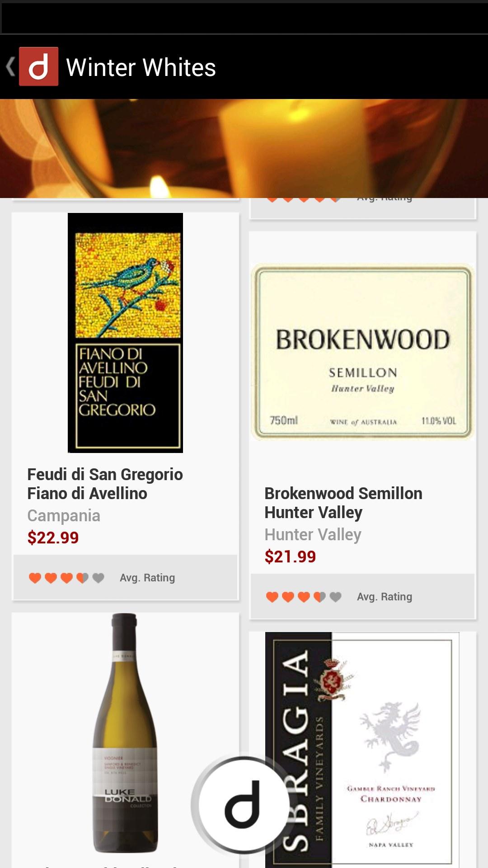This screenshot has width=488, height=868.
Task: Tap Brokenwood Semillon heart rating icons
Action: (304, 597)
